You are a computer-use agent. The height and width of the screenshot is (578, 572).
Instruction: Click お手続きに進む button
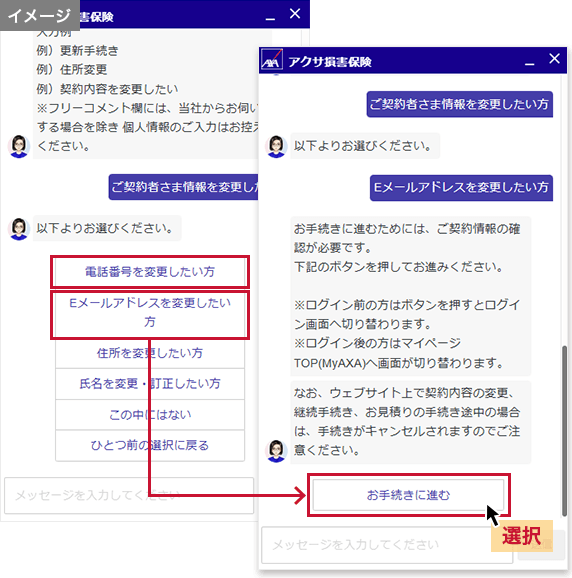tap(408, 495)
